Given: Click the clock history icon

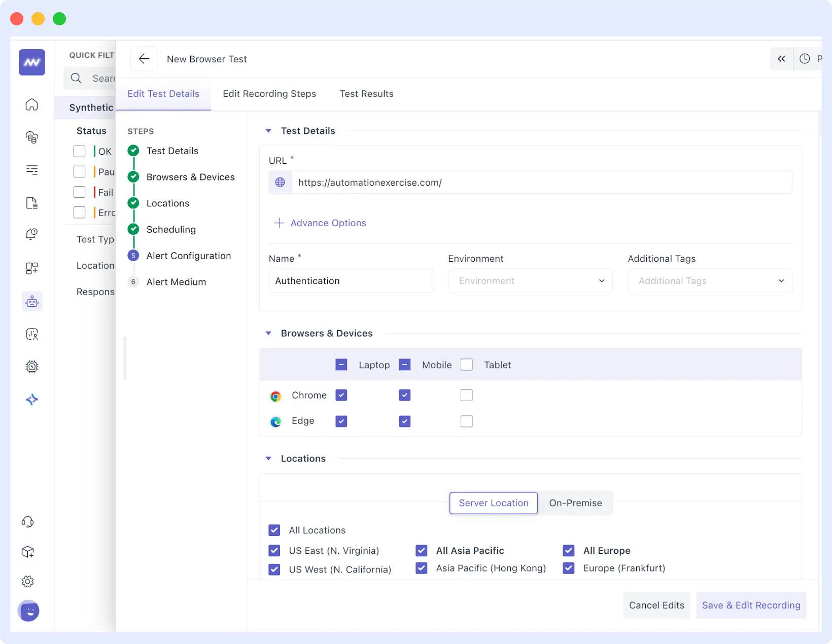Looking at the screenshot, I should pos(805,59).
